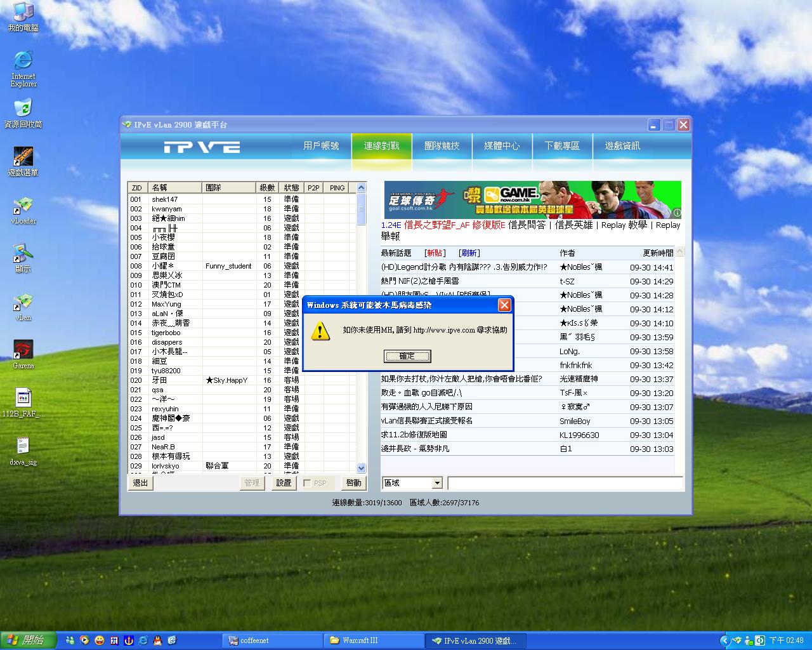Screen dimensions: 812x650
Task: Select user disappers in the list
Action: pyautogui.click(x=242, y=342)
